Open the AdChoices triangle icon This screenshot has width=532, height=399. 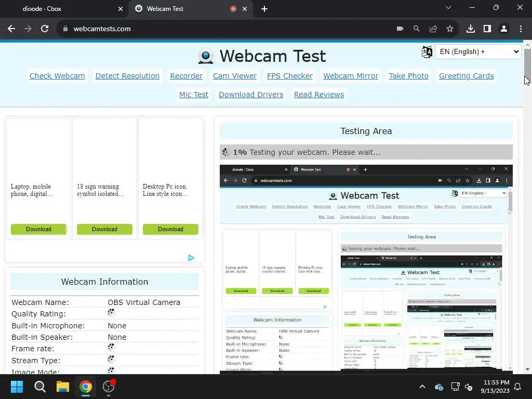click(191, 258)
